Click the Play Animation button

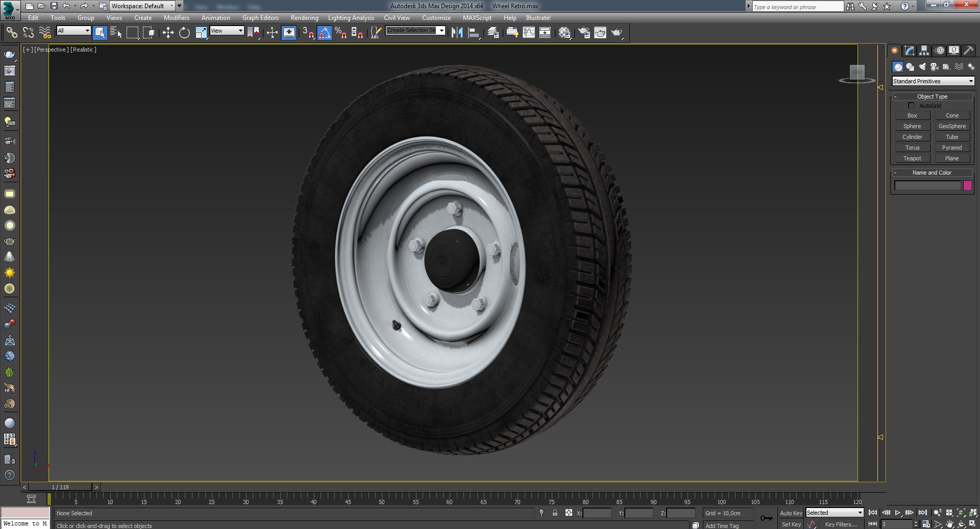(898, 513)
